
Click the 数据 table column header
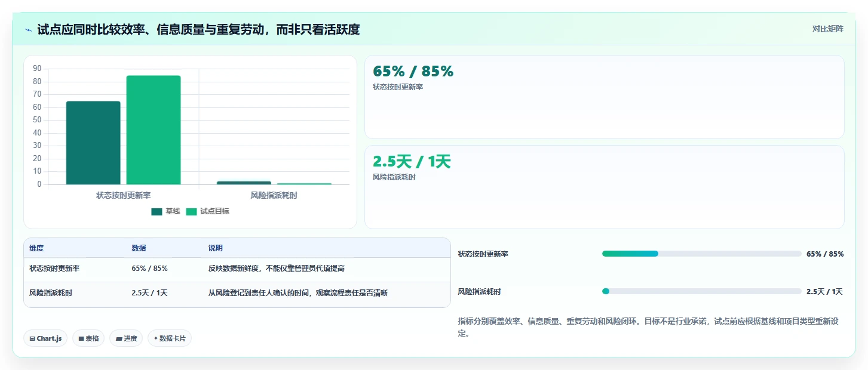point(139,248)
